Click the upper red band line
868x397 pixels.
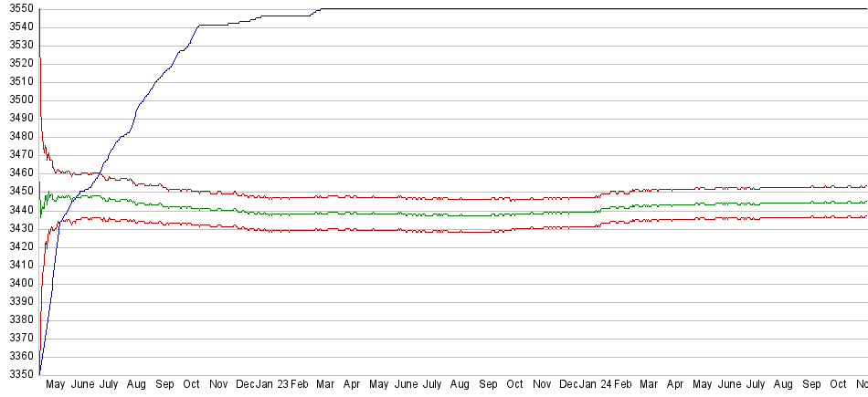(x=457, y=199)
